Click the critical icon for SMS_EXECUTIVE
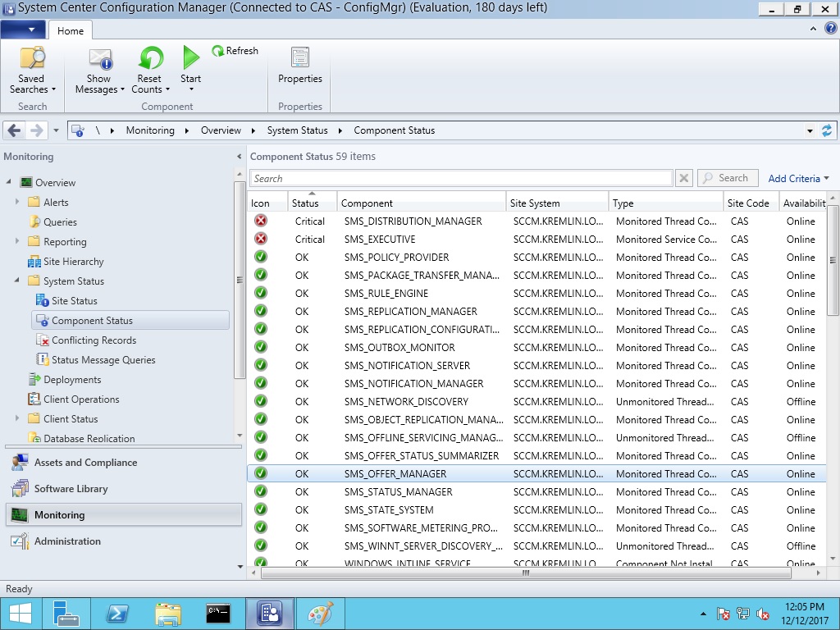Image resolution: width=840 pixels, height=630 pixels. click(261, 239)
